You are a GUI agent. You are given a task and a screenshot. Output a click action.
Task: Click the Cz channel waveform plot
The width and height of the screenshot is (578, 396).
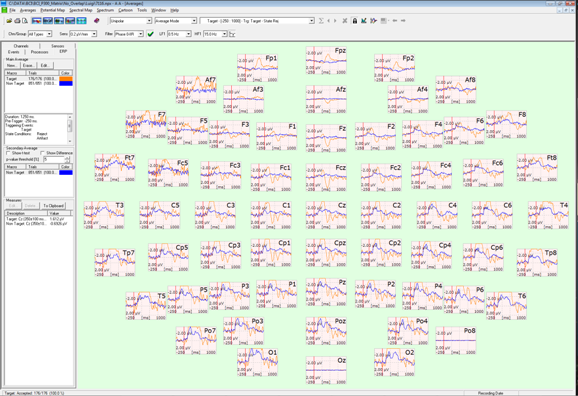(326, 215)
